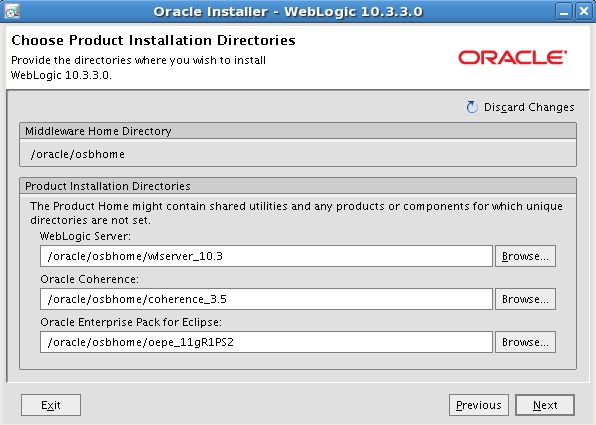Return to the Previous installer step
Viewport: 596px width, 425px height.
[479, 405]
